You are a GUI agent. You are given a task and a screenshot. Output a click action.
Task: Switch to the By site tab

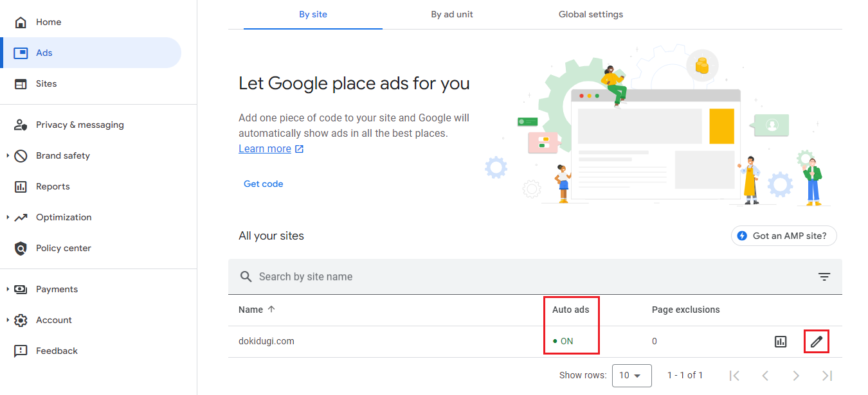(313, 15)
